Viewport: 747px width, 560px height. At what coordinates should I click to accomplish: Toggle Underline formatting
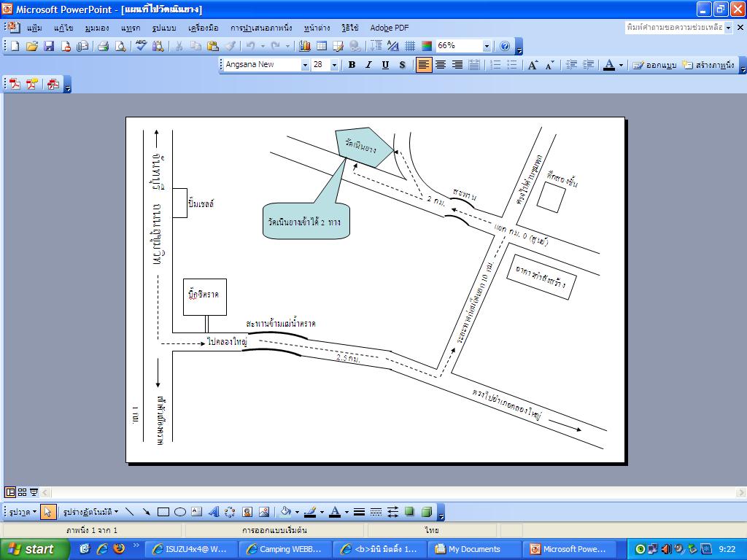click(x=385, y=65)
